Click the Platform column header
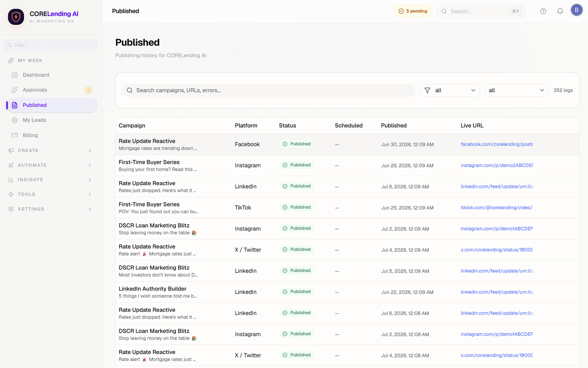The width and height of the screenshot is (588, 368). click(x=246, y=125)
